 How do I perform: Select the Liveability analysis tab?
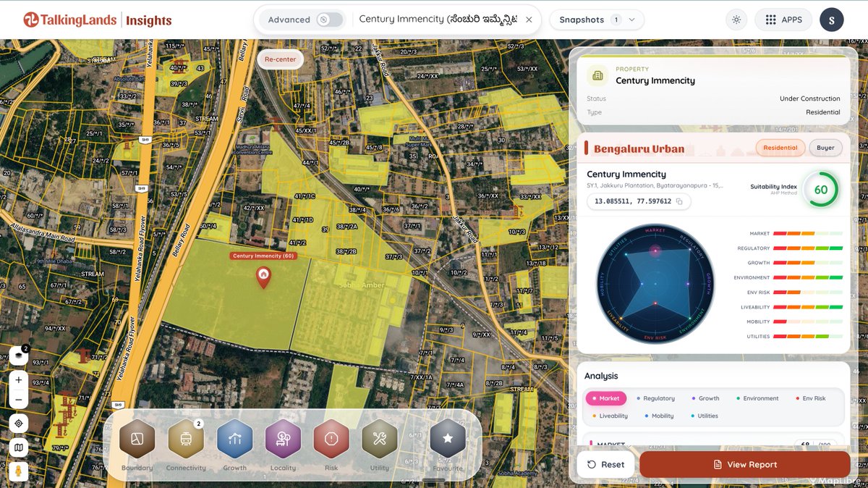click(610, 416)
